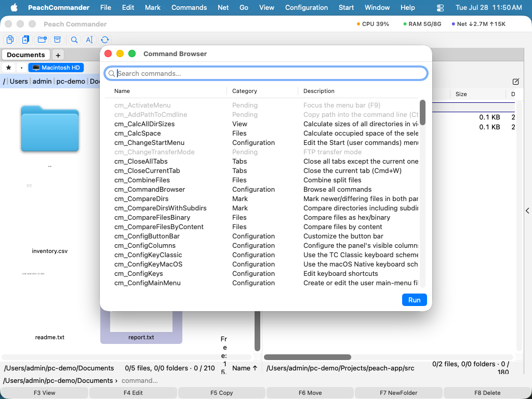Select cm_ConfigKeys command row
The width and height of the screenshot is (532, 399).
pos(262,273)
